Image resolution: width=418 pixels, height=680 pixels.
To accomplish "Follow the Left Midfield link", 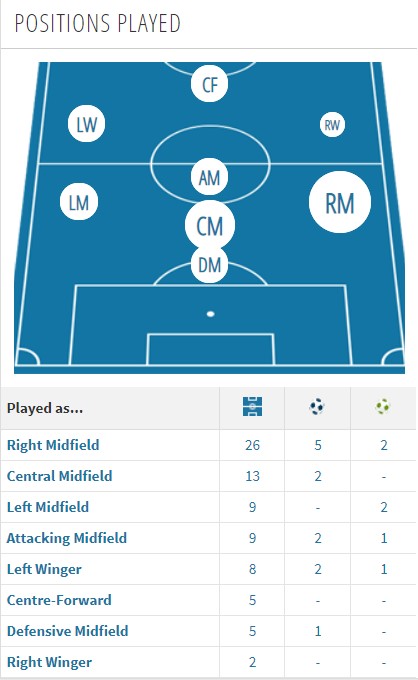I will tap(48, 507).
